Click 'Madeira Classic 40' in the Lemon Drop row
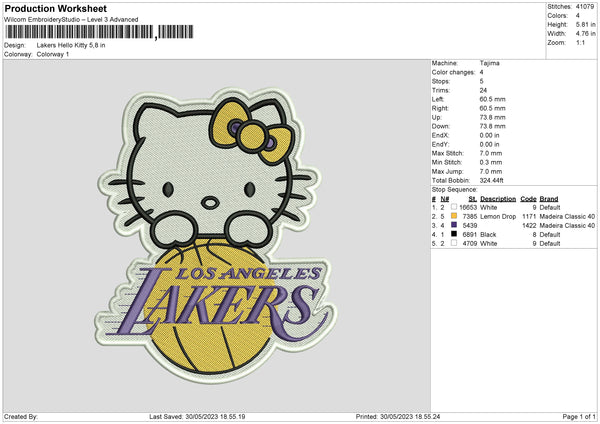The height and width of the screenshot is (424, 600). (x=567, y=217)
